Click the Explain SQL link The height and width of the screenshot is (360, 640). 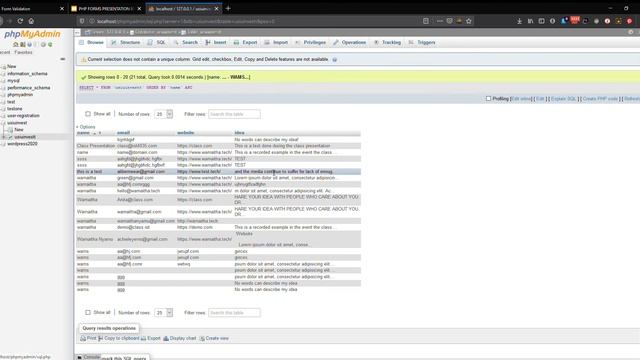[563, 99]
